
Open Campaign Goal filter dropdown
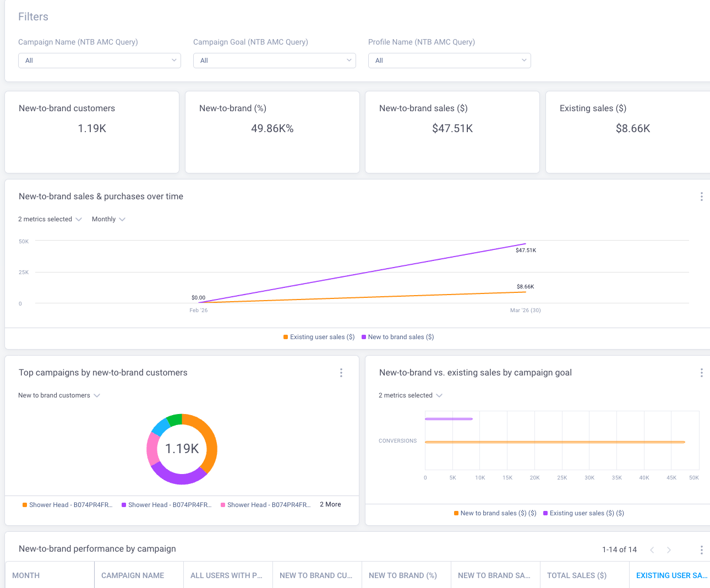(x=275, y=61)
